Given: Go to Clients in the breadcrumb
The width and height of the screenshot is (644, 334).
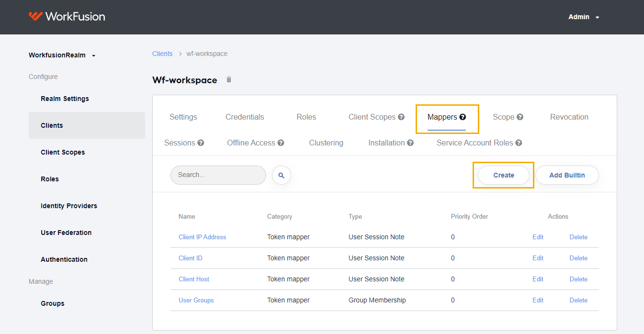Looking at the screenshot, I should [x=162, y=54].
